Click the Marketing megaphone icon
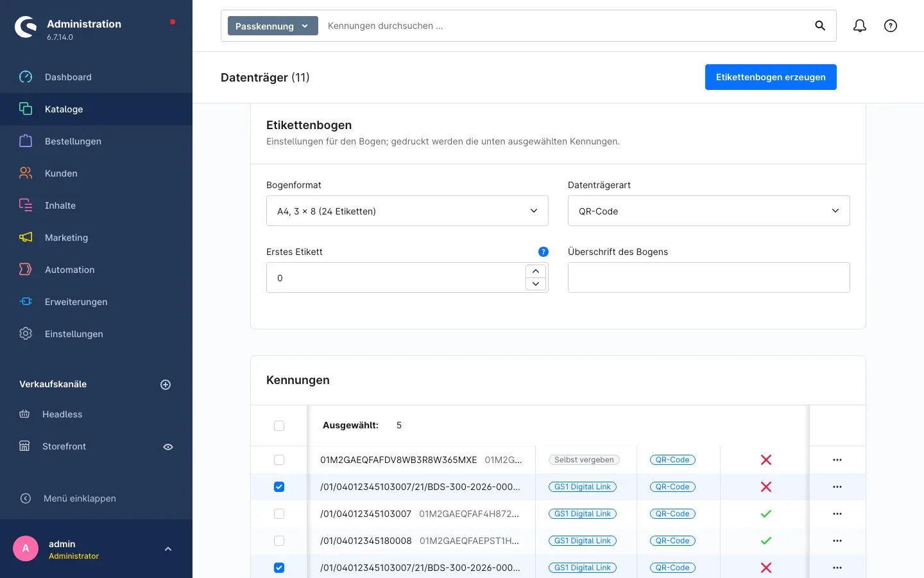Viewport: 924px width, 578px height. pos(26,238)
